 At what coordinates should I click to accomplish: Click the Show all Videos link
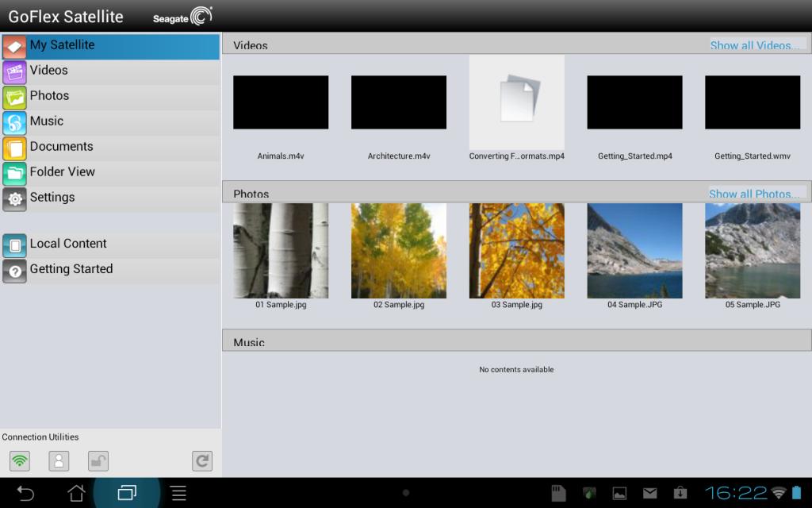[x=754, y=45]
